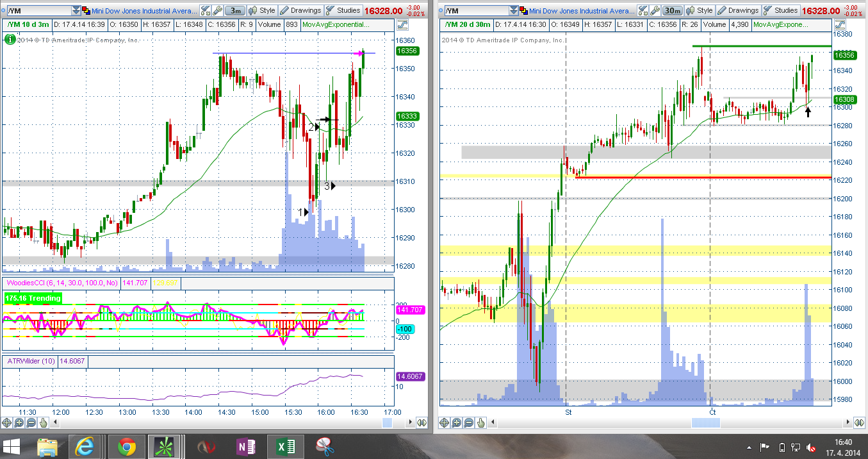Open edit studies flask icon in right chart
The width and height of the screenshot is (868, 459).
(643, 10)
